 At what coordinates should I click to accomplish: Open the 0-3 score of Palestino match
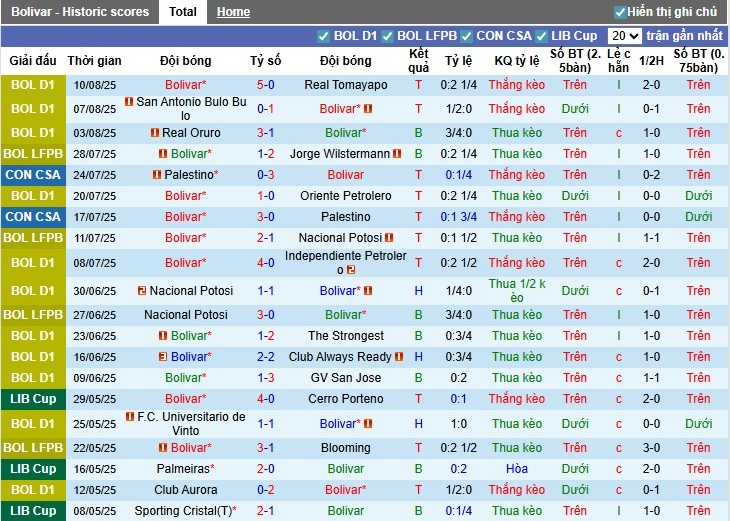click(x=265, y=175)
